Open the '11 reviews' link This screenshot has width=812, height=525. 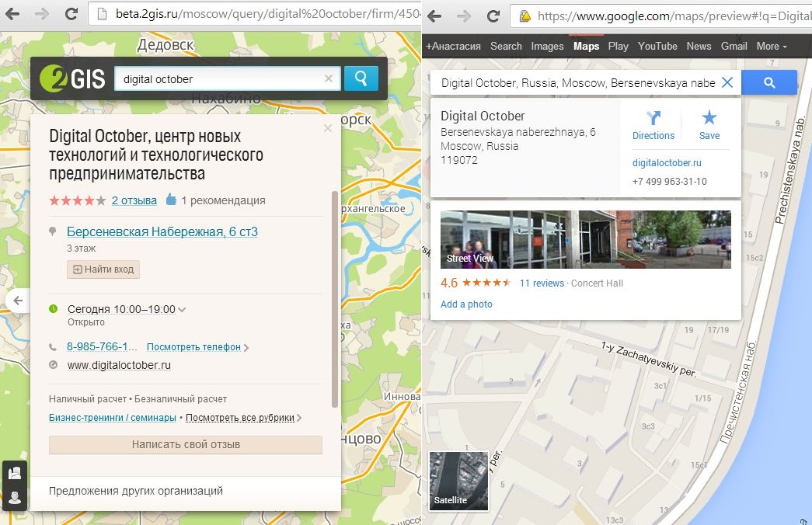[x=542, y=283]
